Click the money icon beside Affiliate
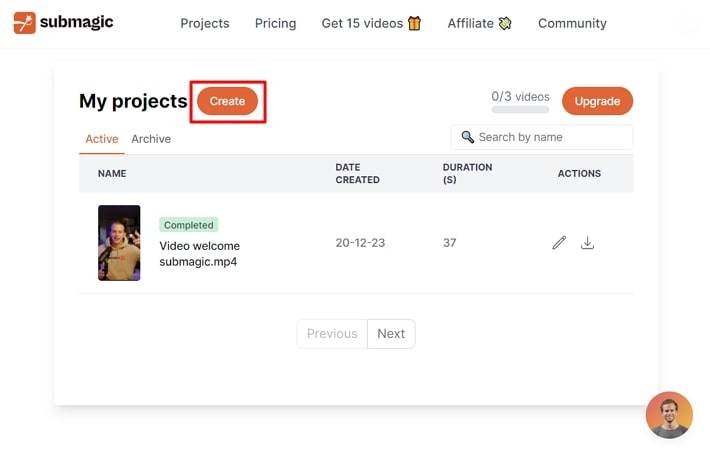Screen dimensions: 710x450 505,23
